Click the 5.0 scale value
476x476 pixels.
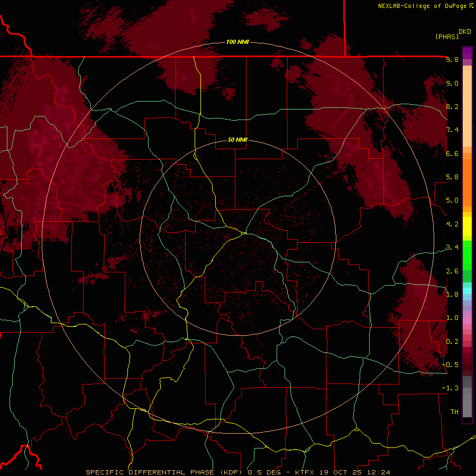[452, 200]
